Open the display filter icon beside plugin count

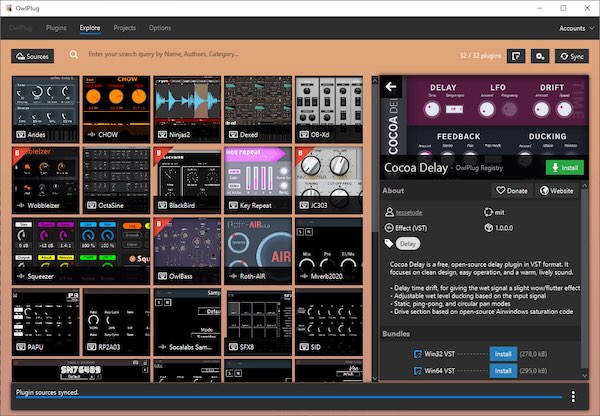[x=517, y=56]
